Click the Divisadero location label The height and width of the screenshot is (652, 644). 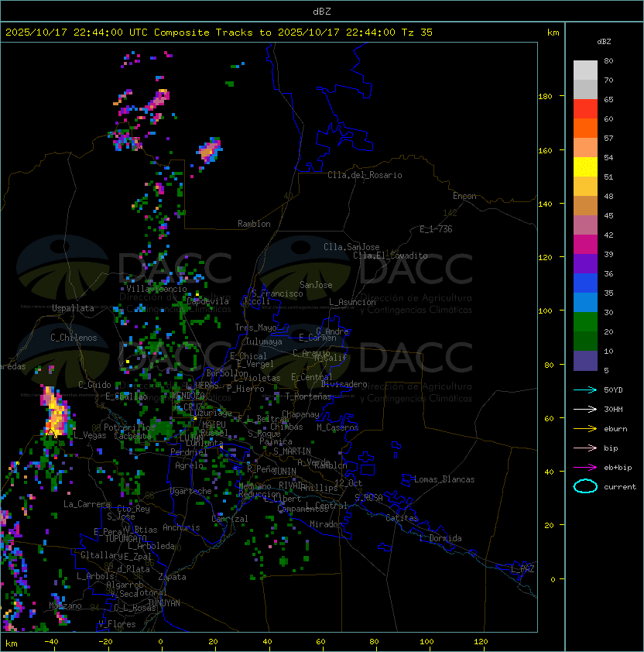pyautogui.click(x=344, y=384)
